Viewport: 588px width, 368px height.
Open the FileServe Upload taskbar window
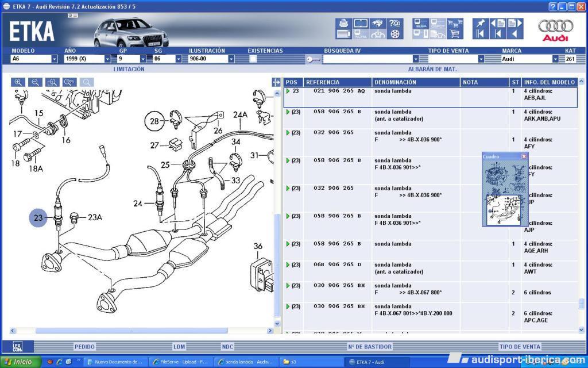[x=180, y=362]
